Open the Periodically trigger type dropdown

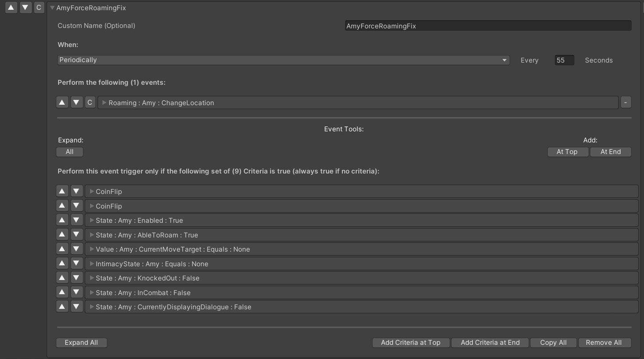click(283, 60)
